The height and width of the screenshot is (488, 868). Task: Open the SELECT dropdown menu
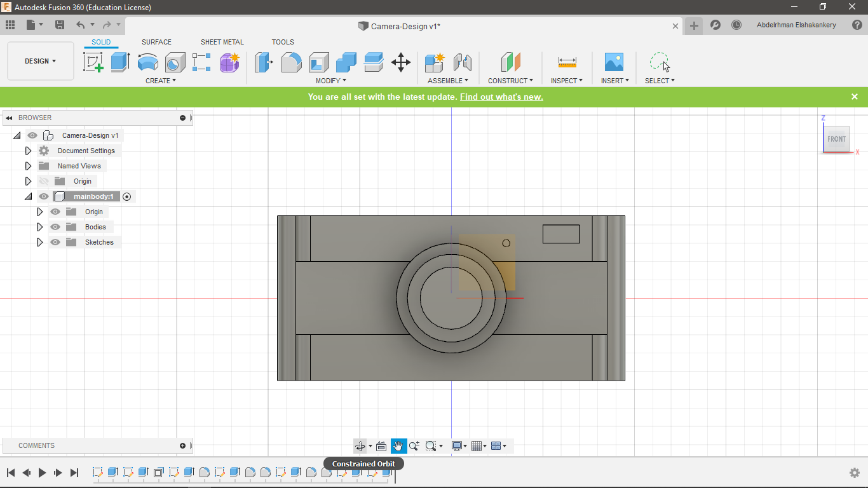[x=660, y=81]
